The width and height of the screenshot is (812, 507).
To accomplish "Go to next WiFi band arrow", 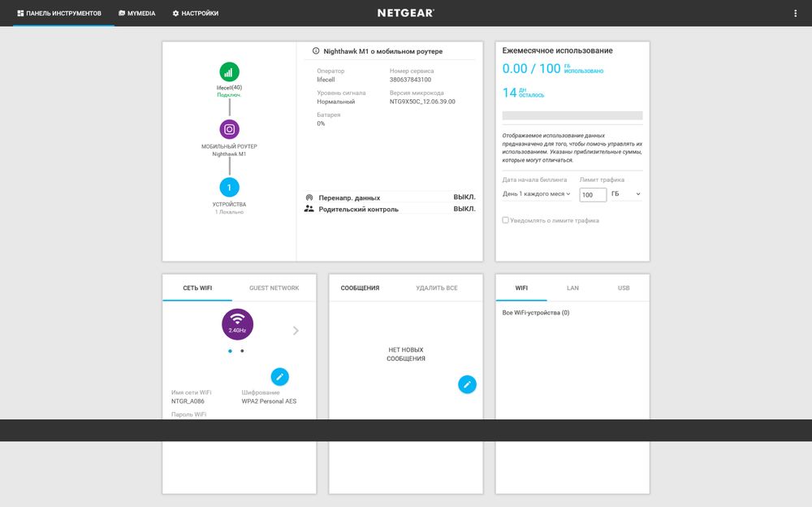I will [x=296, y=331].
